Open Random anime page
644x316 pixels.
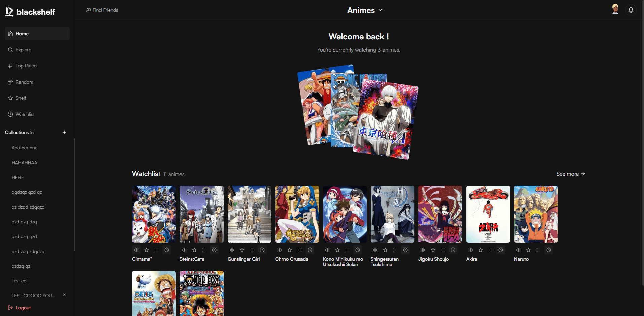(37, 82)
